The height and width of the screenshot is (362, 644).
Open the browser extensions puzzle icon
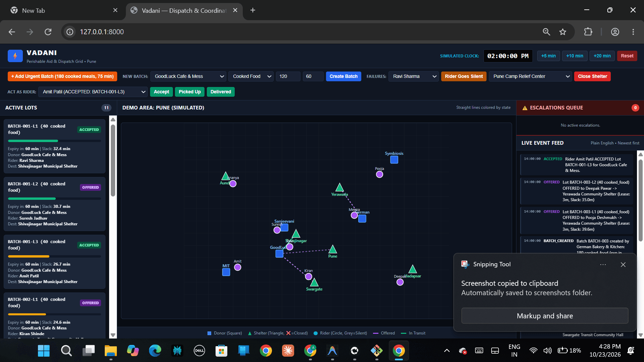click(x=588, y=32)
